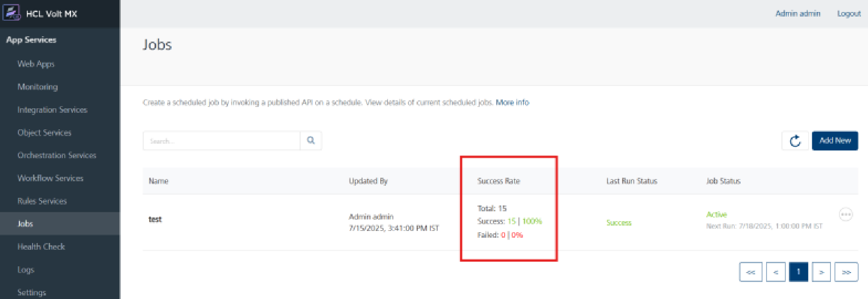Viewport: 868px width, 299px height.
Task: Go to the next page of jobs
Action: pos(821,272)
